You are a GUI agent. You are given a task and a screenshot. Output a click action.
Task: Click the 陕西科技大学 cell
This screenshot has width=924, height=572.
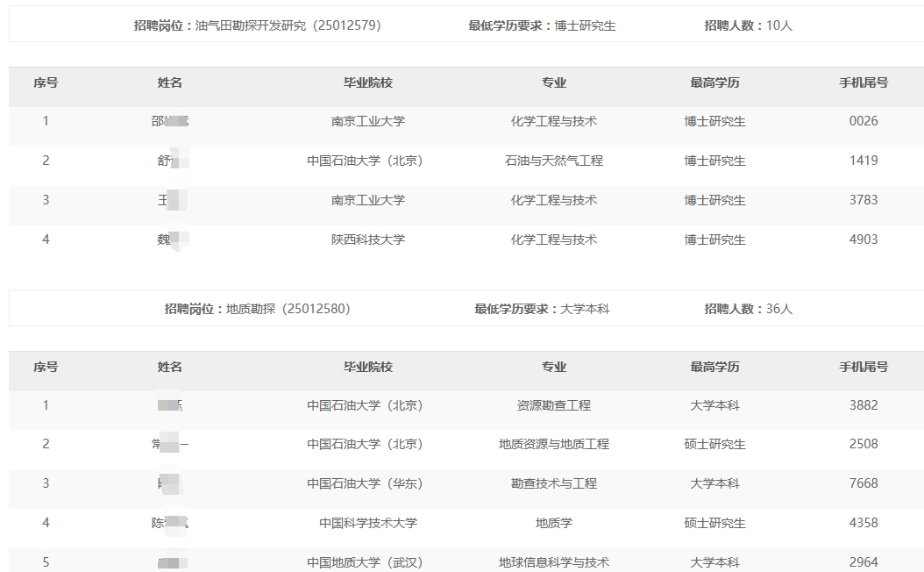pos(368,240)
